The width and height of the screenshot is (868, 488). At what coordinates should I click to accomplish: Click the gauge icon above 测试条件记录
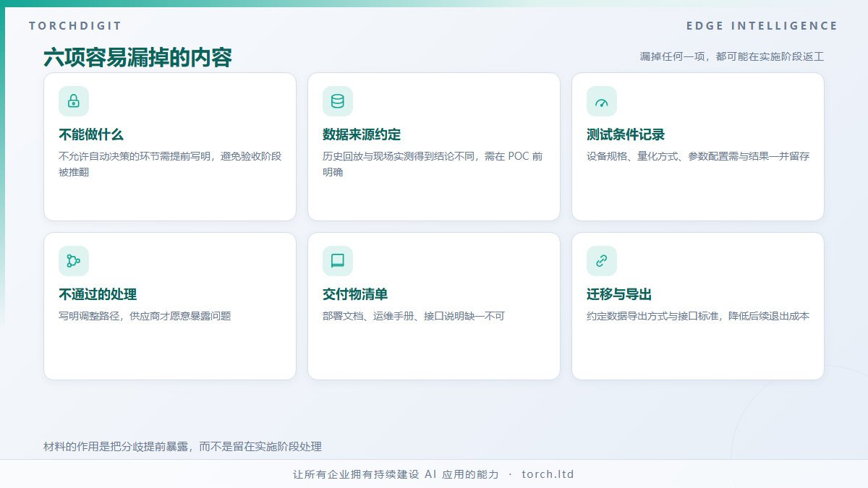602,101
